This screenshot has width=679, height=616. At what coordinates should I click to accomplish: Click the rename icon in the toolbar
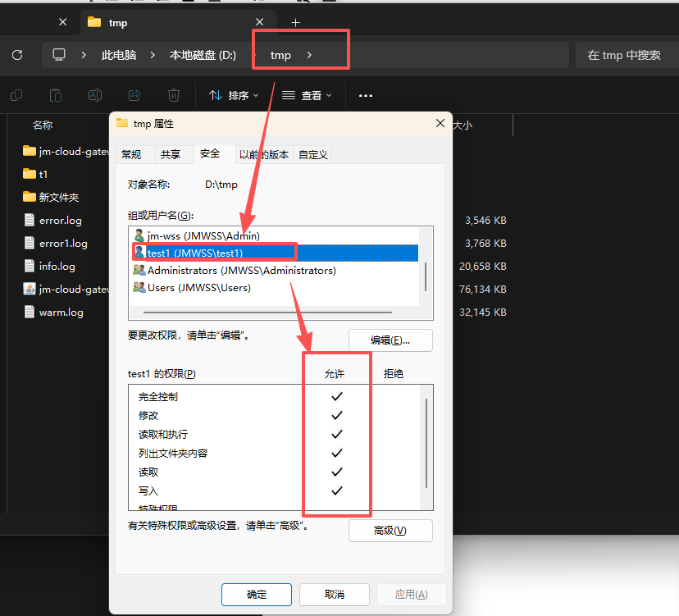(95, 95)
